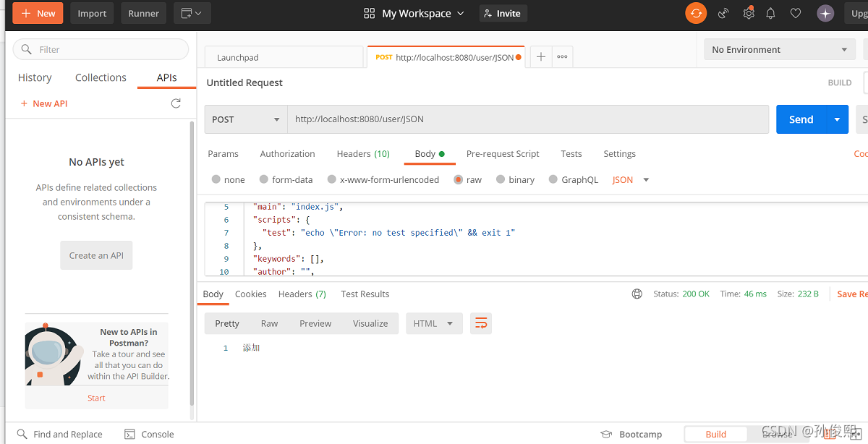Click the Untitled Request title
868x444 pixels.
(244, 82)
